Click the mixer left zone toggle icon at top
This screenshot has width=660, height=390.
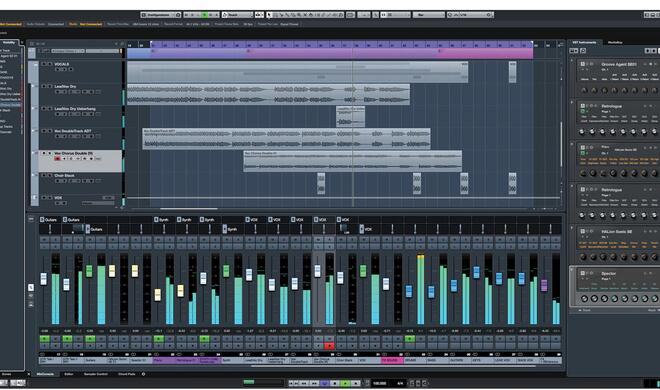(31, 219)
